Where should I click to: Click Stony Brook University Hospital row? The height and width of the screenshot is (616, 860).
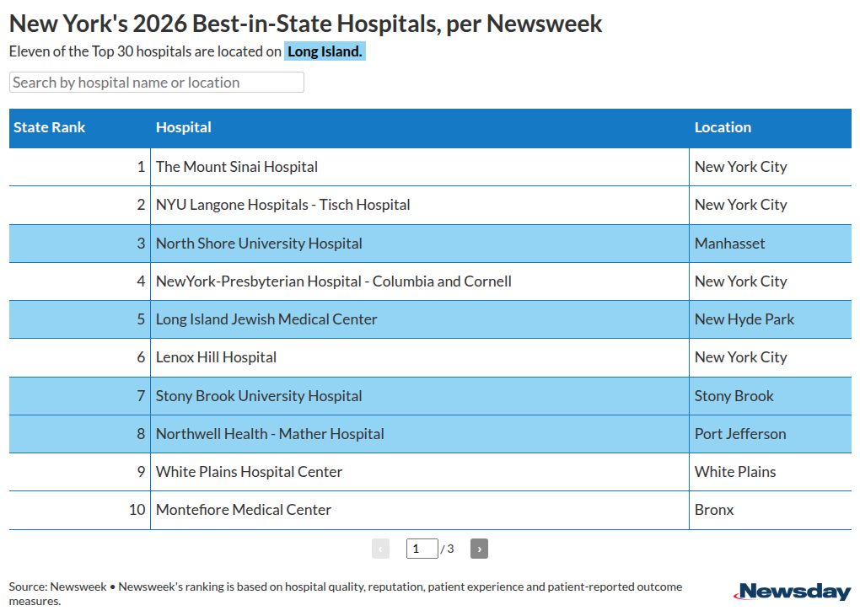pyautogui.click(x=259, y=396)
